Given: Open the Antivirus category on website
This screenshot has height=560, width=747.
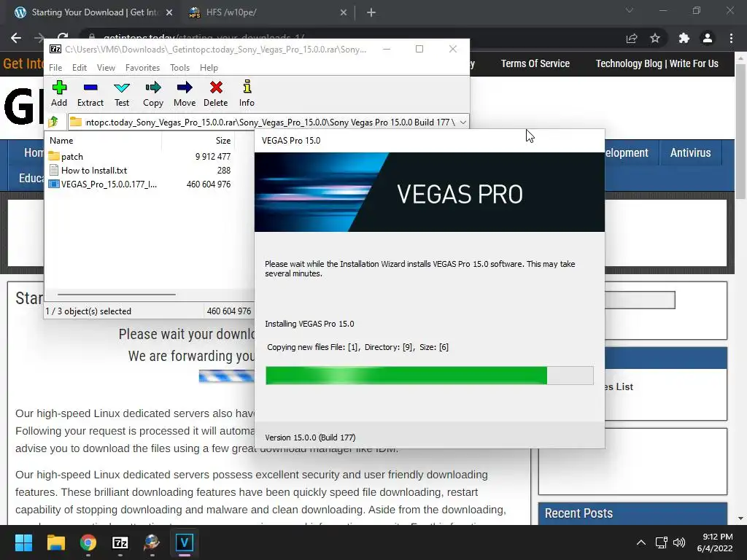Looking at the screenshot, I should click(690, 153).
